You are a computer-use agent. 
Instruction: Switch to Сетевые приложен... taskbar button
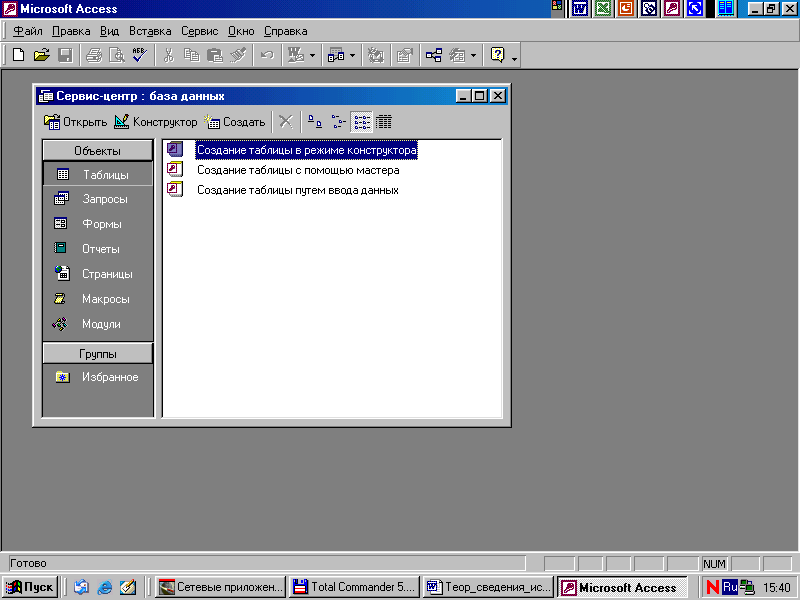click(220, 587)
